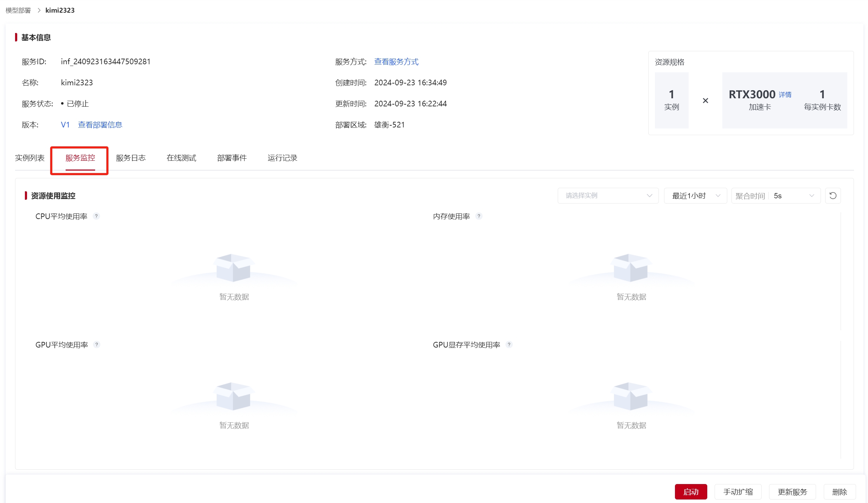Viewport: 868px width, 503px height.
Task: Click help icon beside CPU平均使用率
Action: (96, 216)
